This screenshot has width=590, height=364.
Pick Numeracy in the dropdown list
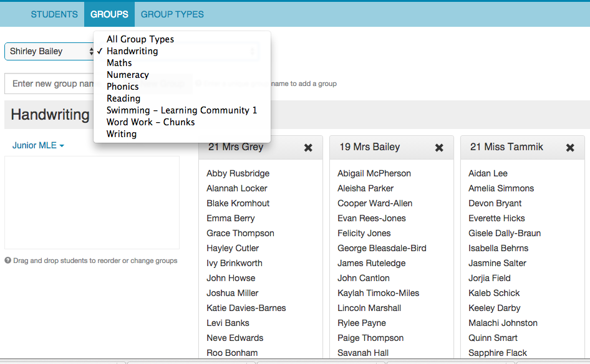pyautogui.click(x=128, y=75)
